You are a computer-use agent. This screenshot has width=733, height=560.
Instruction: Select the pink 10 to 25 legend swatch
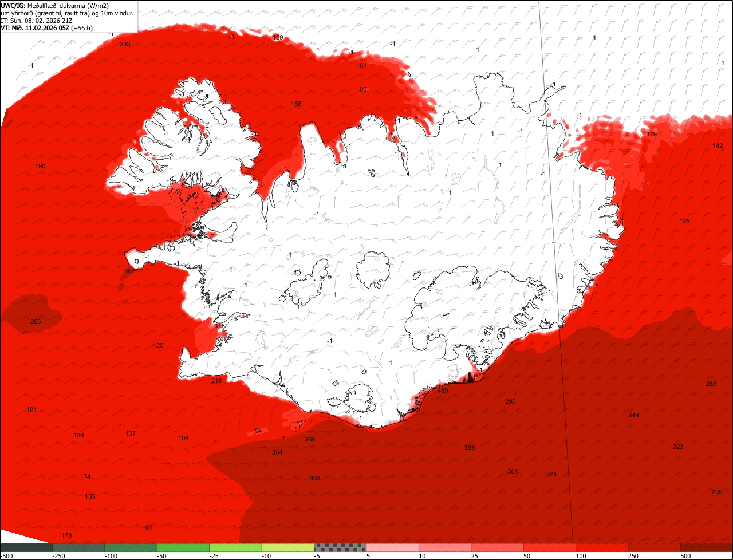coord(445,547)
